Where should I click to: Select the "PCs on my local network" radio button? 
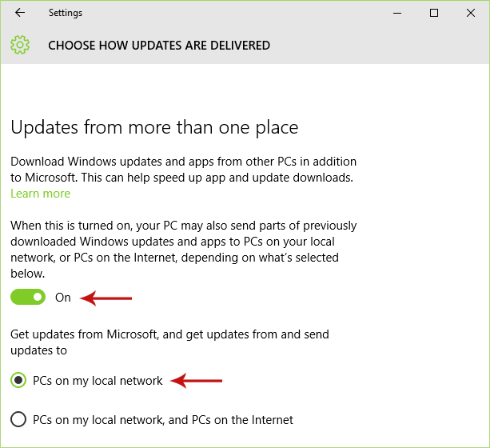18,381
